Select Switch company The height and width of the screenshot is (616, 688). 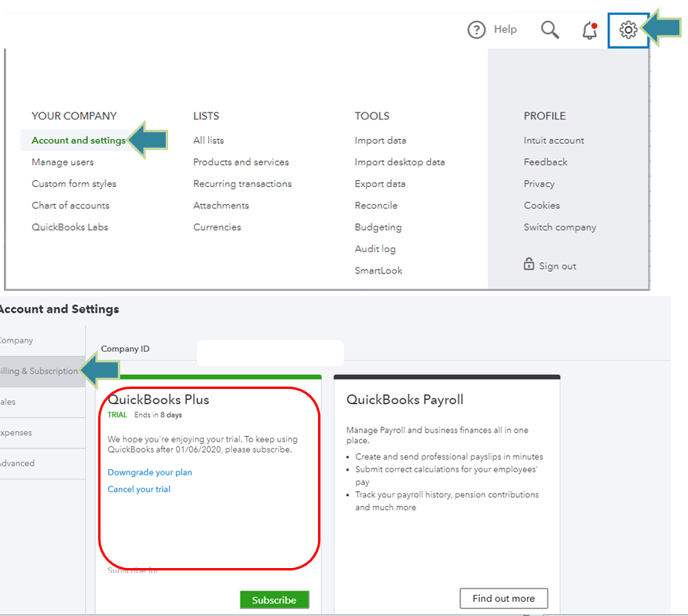click(x=560, y=227)
